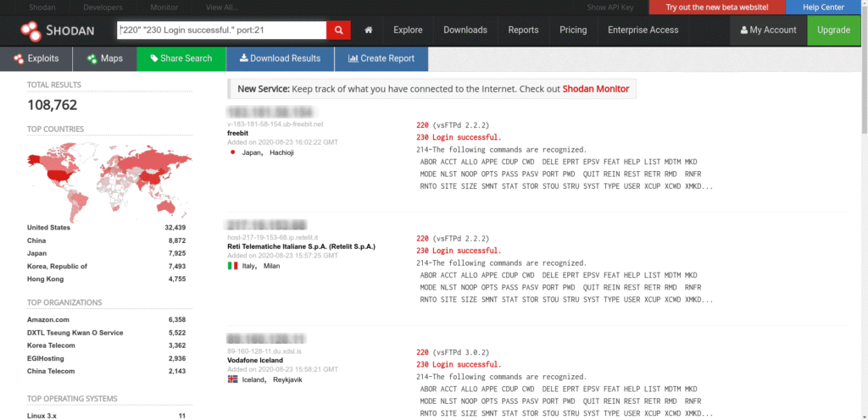Open the Help Center
This screenshot has height=420, width=868.
click(823, 7)
